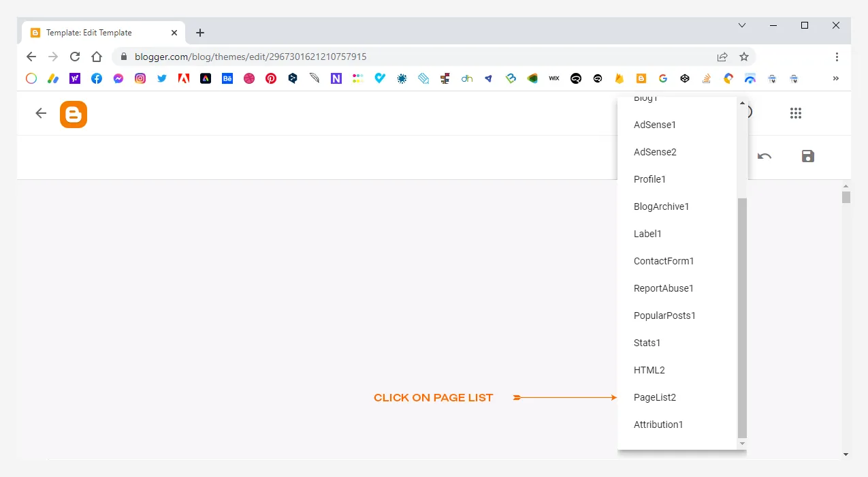Navigate back using the browser back arrow

click(31, 57)
